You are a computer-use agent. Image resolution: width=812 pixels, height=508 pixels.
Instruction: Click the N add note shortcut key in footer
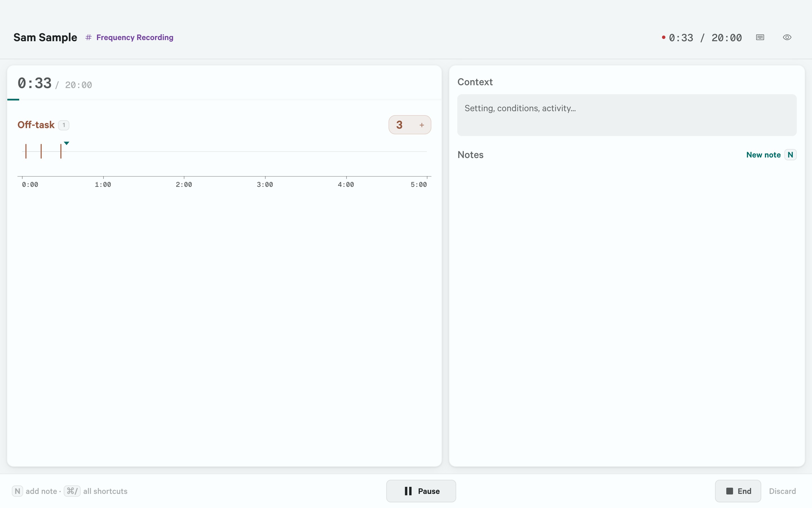17,491
